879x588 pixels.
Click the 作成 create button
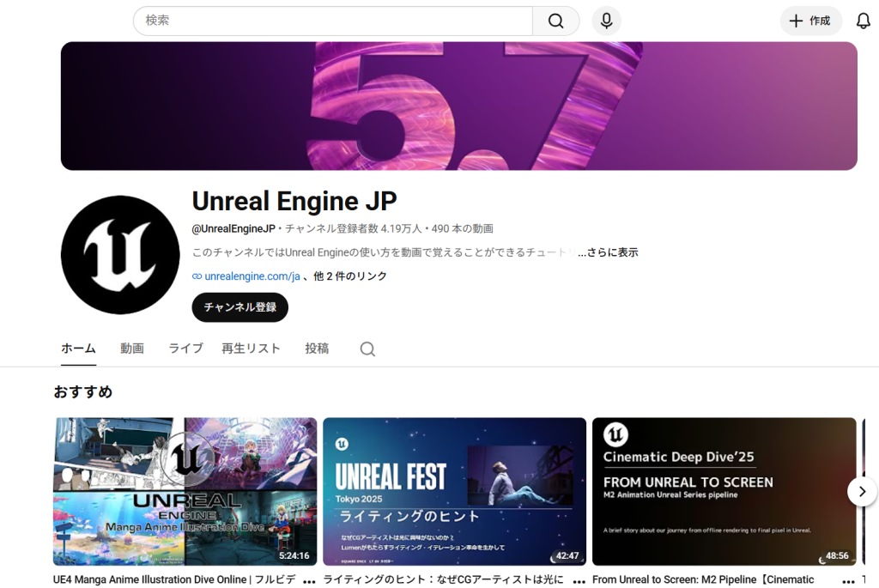[x=810, y=21]
